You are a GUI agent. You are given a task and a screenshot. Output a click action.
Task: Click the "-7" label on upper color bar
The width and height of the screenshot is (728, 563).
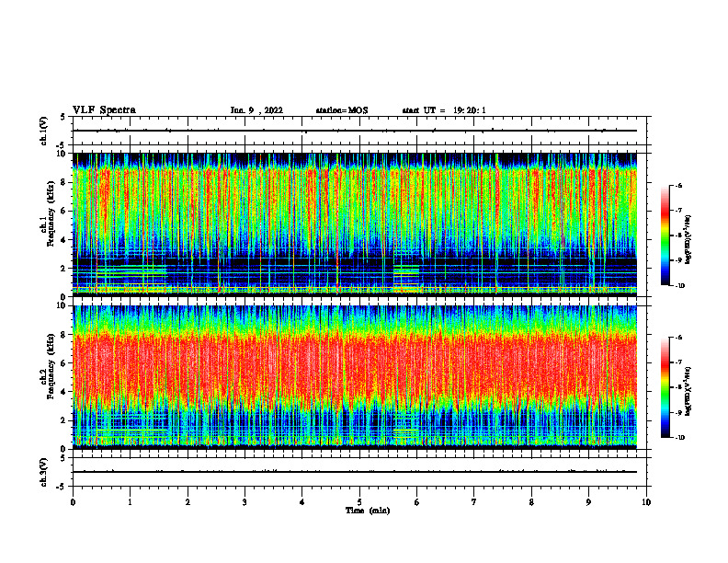[x=678, y=211]
